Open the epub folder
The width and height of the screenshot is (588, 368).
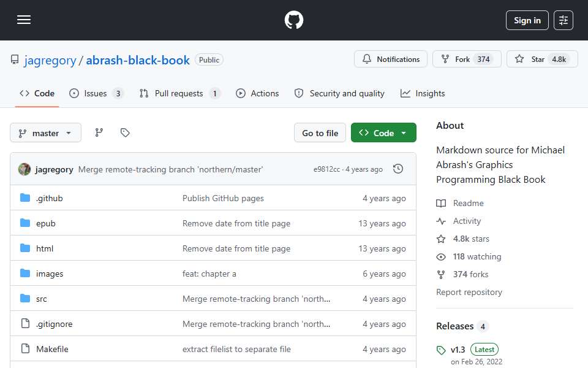46,223
